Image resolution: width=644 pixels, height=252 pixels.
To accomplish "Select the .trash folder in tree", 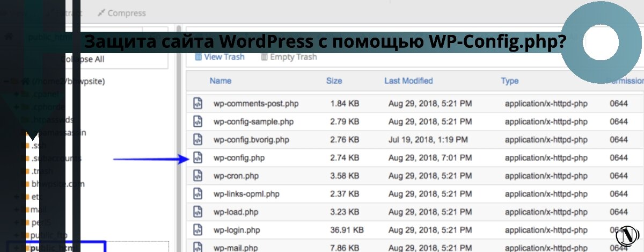I will [41, 171].
